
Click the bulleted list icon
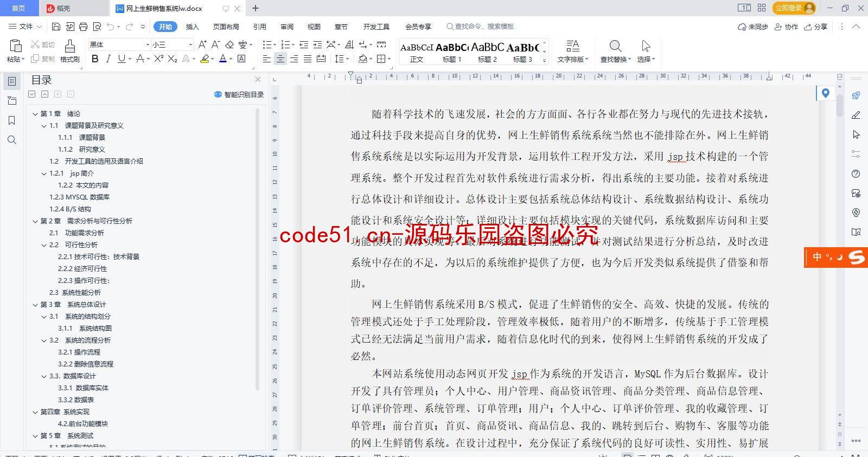tap(266, 44)
